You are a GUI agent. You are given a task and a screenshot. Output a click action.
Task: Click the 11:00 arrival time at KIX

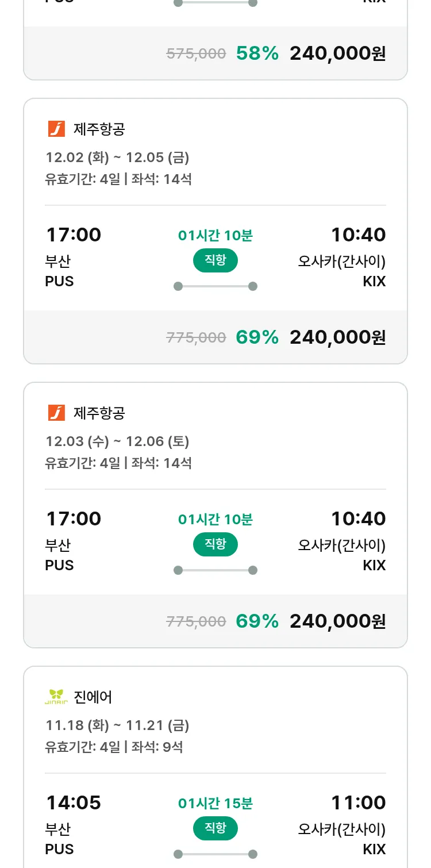click(x=358, y=802)
